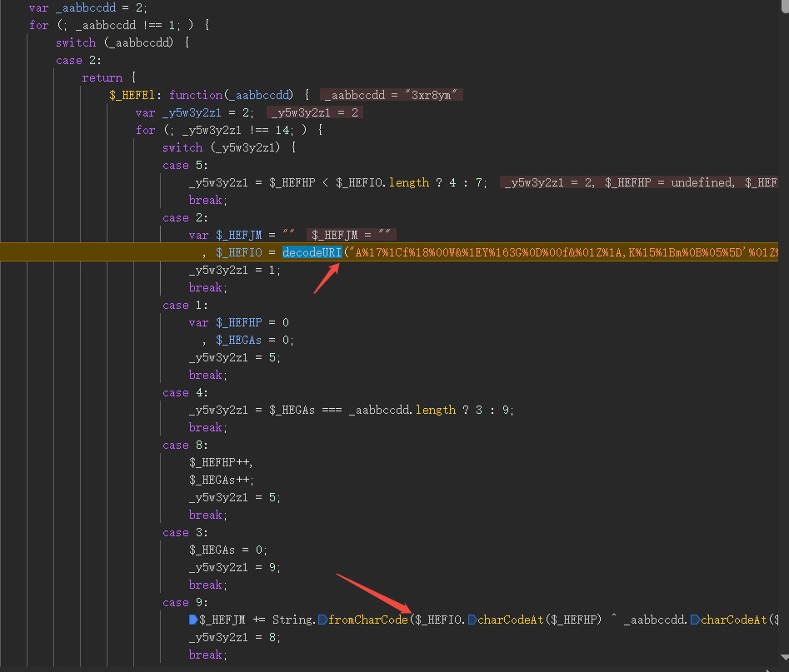
Task: Click the breakpoint marker before $_HEFJM +=
Action: pos(193,620)
